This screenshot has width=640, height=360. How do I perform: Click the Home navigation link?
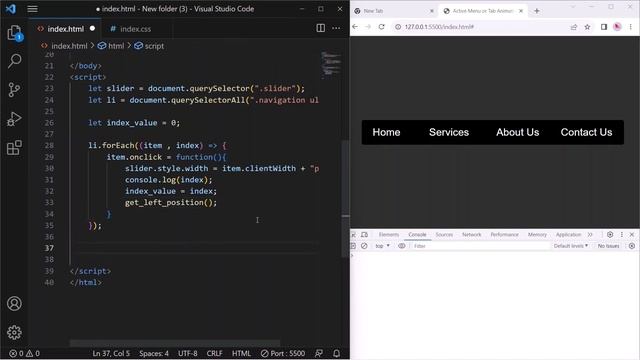[x=386, y=132]
